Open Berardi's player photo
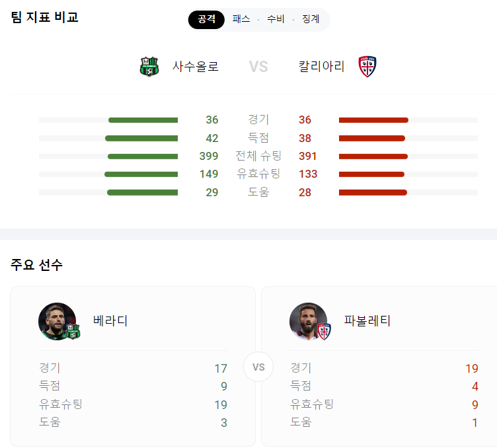Viewport: 497px width, 448px height. [x=57, y=321]
